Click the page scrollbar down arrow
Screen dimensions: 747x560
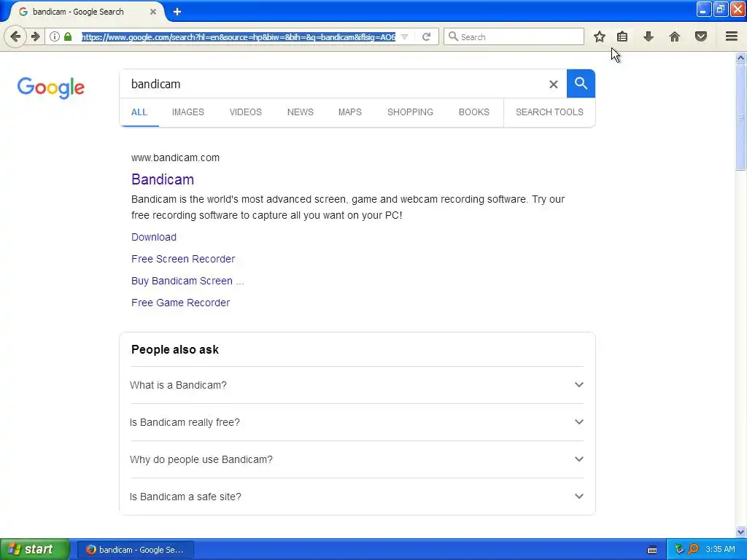[740, 532]
